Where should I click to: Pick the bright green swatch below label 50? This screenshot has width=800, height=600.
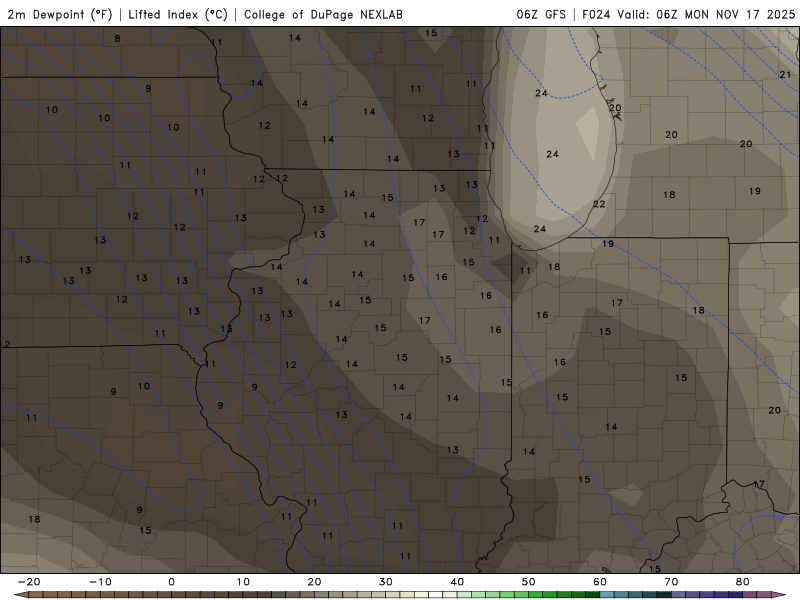536,595
